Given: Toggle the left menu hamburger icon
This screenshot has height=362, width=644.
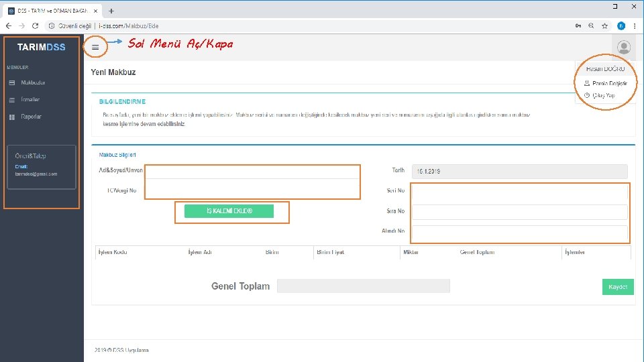Looking at the screenshot, I should point(95,47).
